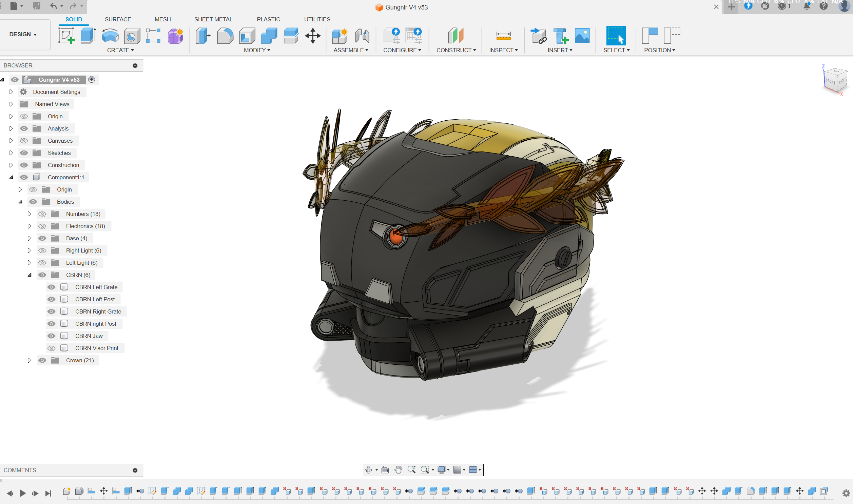The width and height of the screenshot is (853, 504).
Task: Click the Fillet tool icon
Action: pos(225,36)
